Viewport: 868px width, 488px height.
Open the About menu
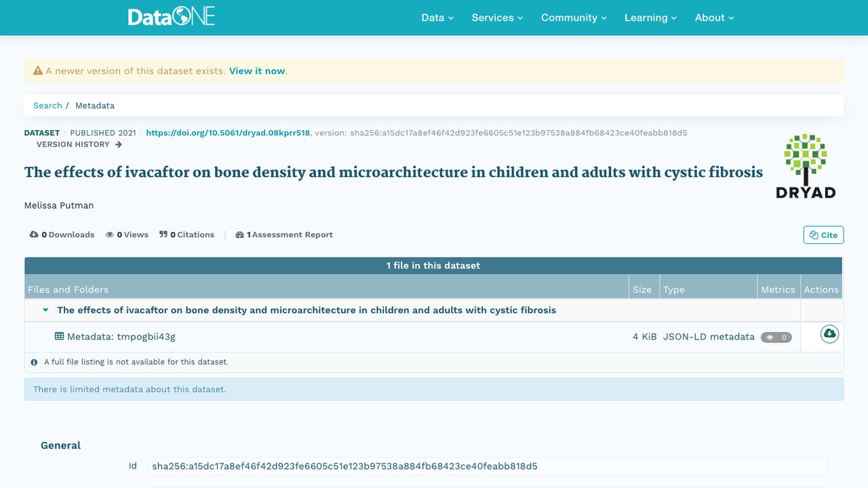pos(714,18)
